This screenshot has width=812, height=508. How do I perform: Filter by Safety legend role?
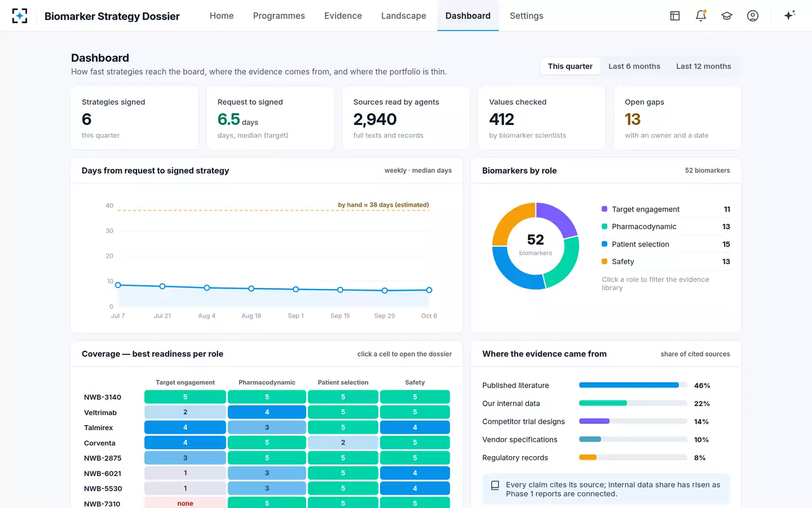click(666, 262)
